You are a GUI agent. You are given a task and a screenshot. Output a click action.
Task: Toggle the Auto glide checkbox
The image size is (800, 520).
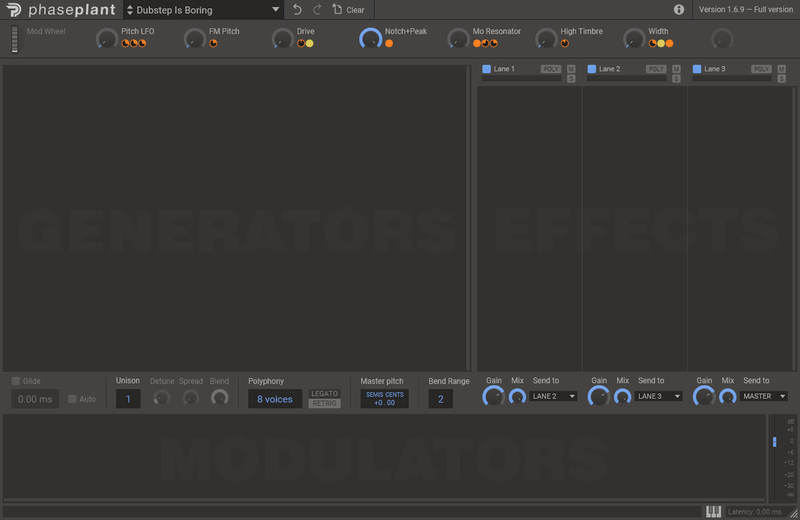point(72,399)
